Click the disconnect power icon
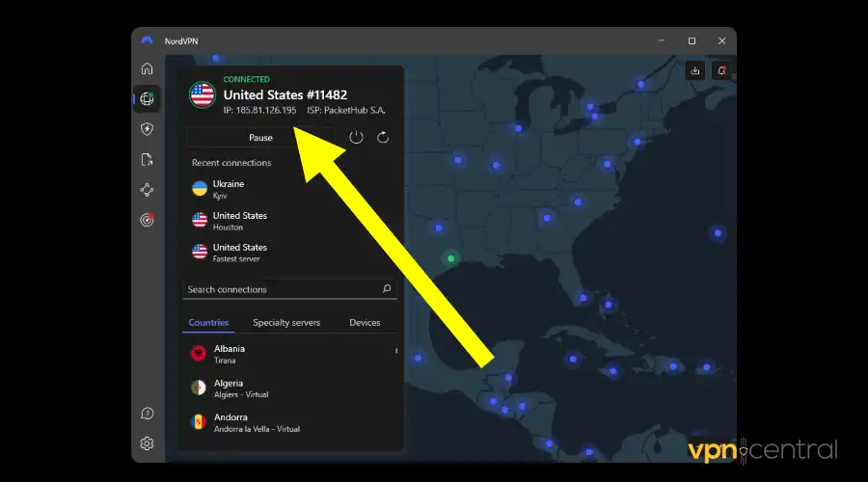This screenshot has height=482, width=868. click(356, 137)
